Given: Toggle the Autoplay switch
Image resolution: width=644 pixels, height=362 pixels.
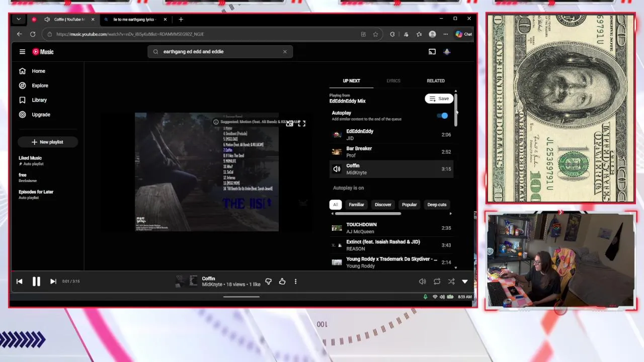Looking at the screenshot, I should (442, 116).
